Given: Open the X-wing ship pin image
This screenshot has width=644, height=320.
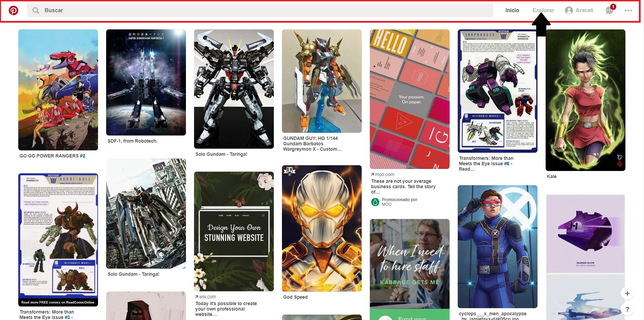Looking at the screenshot, I should point(586,297).
